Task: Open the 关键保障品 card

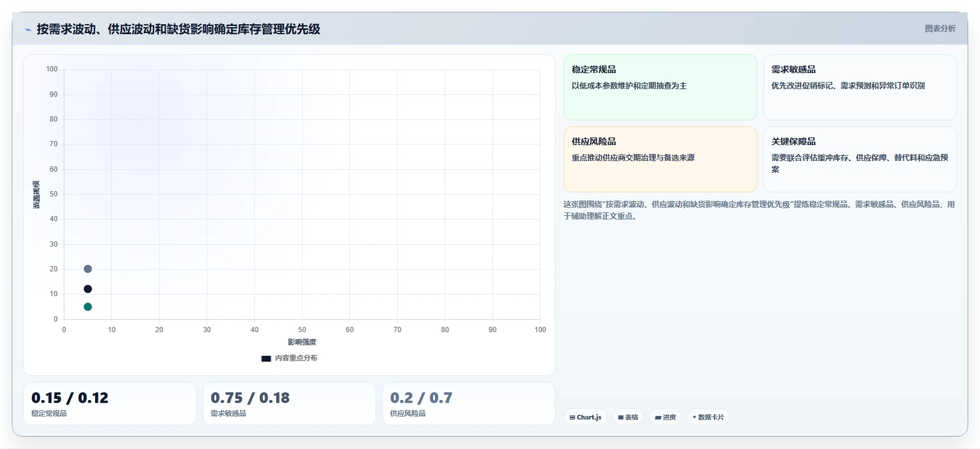Action: click(x=860, y=159)
